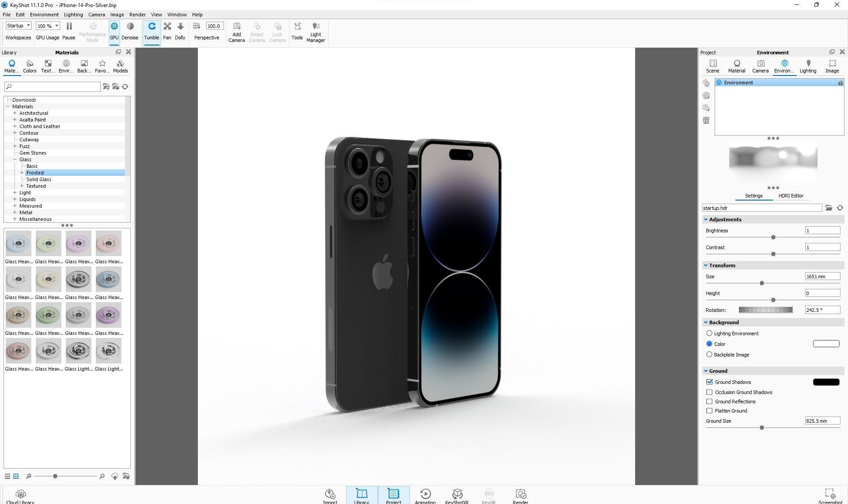Enable Flatten Ground
The width and height of the screenshot is (848, 504).
pos(709,410)
